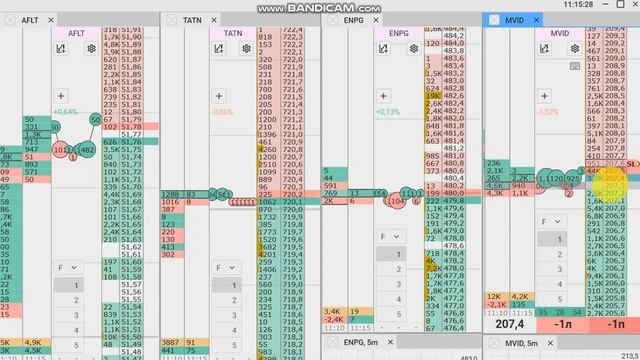Click price level 51,76 in AFLT order book
640x360 pixels.
coord(131,142)
